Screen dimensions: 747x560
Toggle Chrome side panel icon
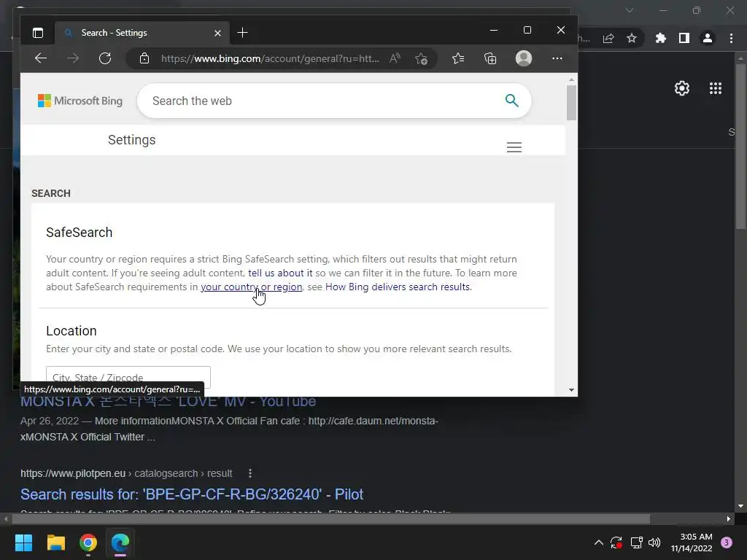[684, 38]
